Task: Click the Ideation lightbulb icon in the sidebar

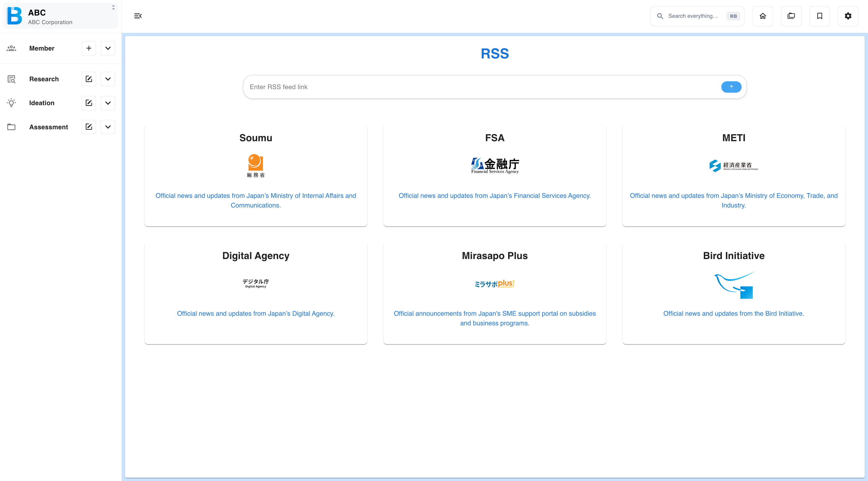Action: tap(11, 103)
